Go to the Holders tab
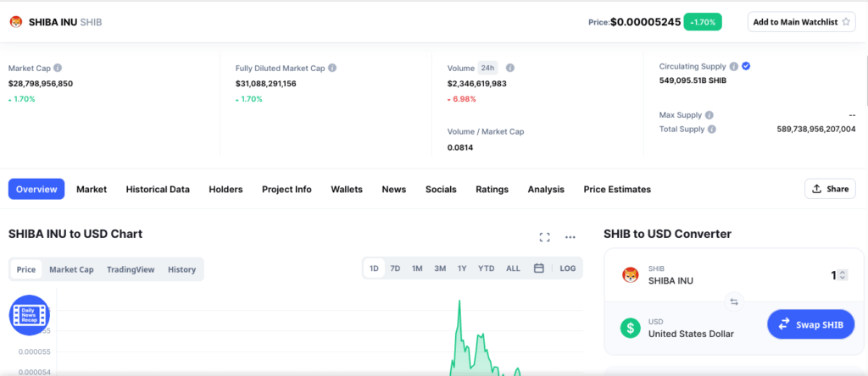This screenshot has height=376, width=868. 225,189
